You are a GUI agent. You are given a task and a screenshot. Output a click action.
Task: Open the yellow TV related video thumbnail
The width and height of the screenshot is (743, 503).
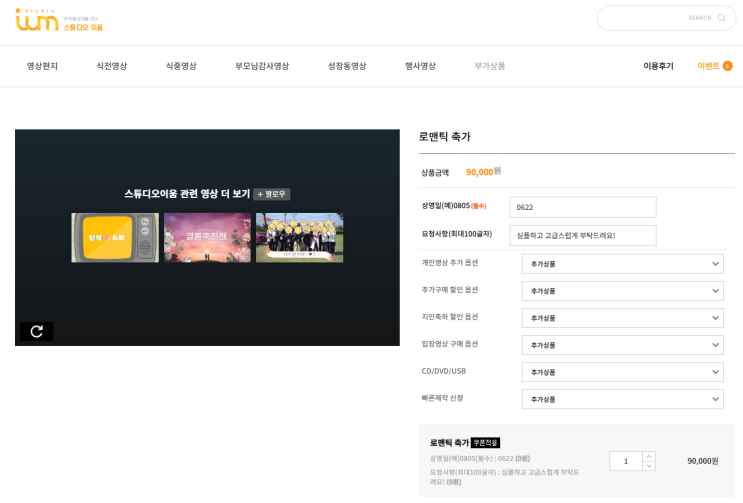(115, 237)
